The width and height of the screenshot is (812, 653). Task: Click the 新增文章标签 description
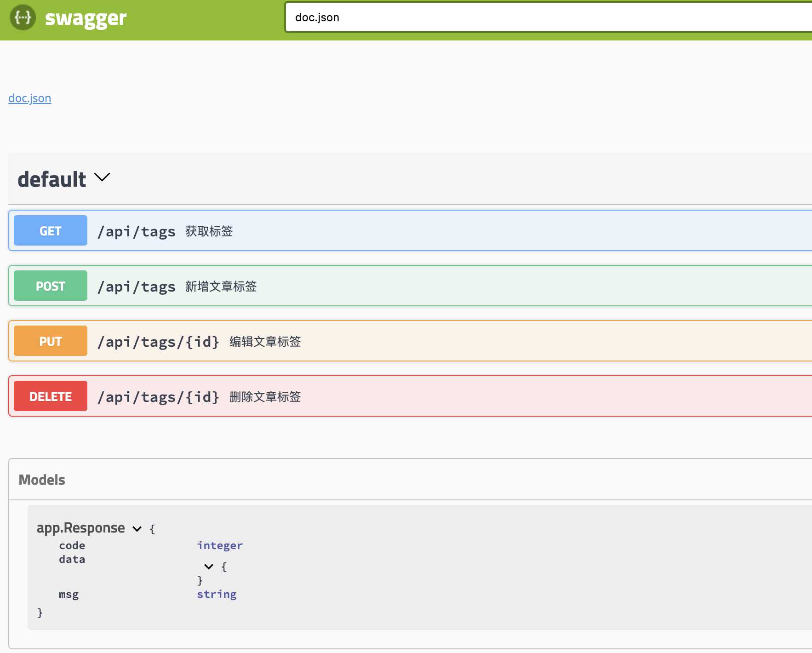[221, 286]
